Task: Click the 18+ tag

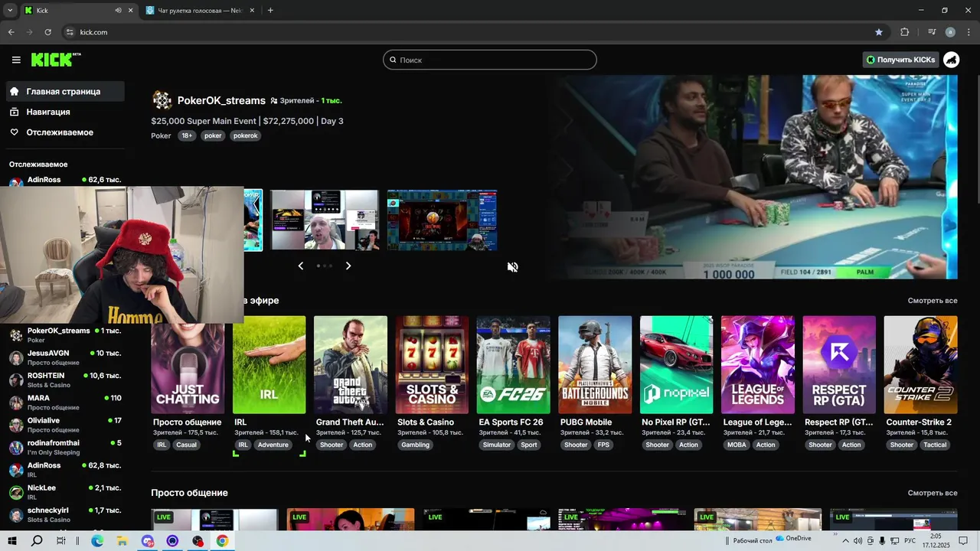Action: (187, 135)
